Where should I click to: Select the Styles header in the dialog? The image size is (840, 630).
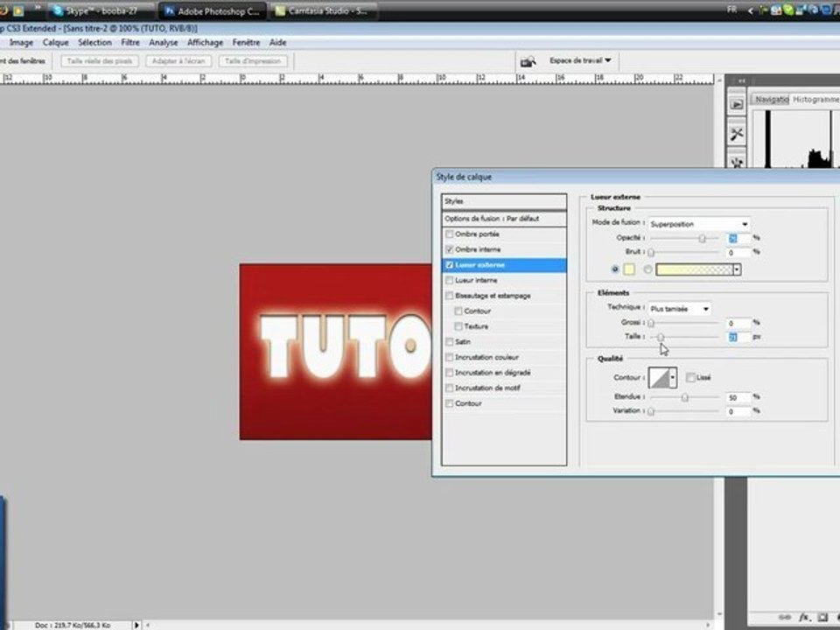(504, 201)
